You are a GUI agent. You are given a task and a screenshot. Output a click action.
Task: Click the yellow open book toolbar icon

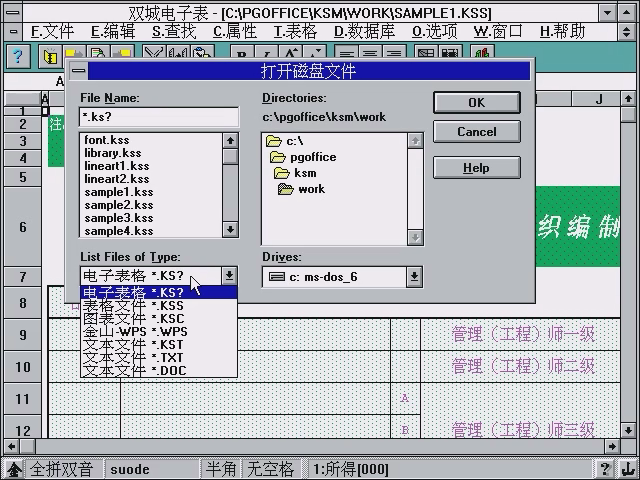pos(50,57)
